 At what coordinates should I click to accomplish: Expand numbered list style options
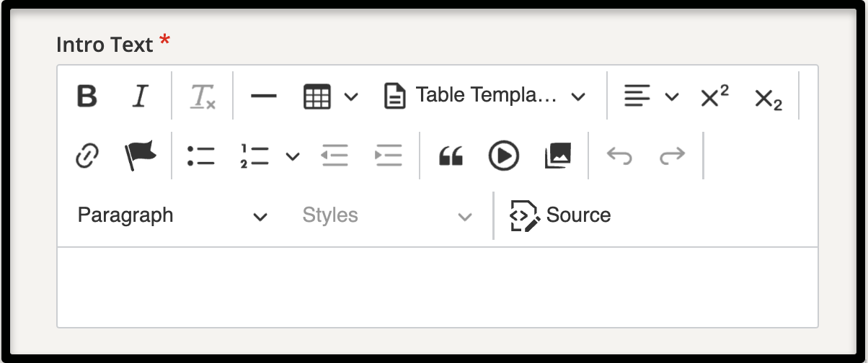click(x=292, y=156)
